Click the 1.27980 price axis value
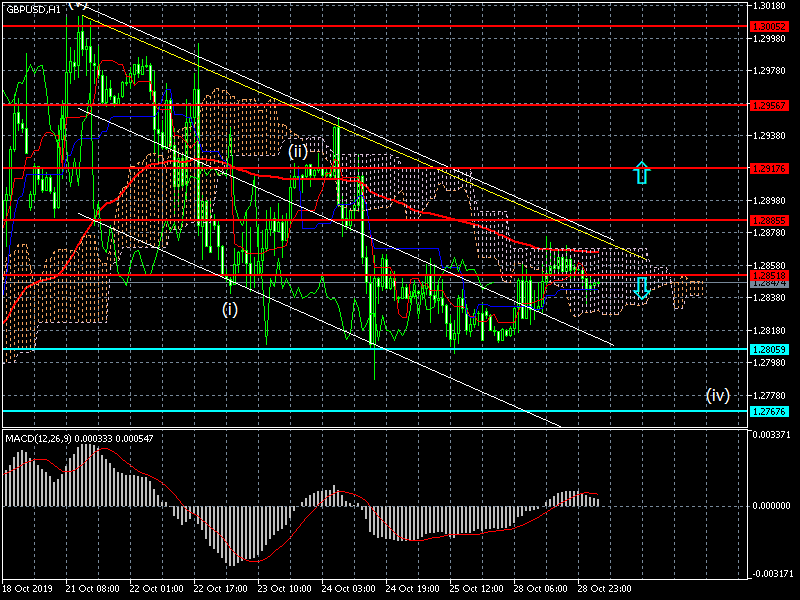This screenshot has width=800, height=600. coord(769,362)
